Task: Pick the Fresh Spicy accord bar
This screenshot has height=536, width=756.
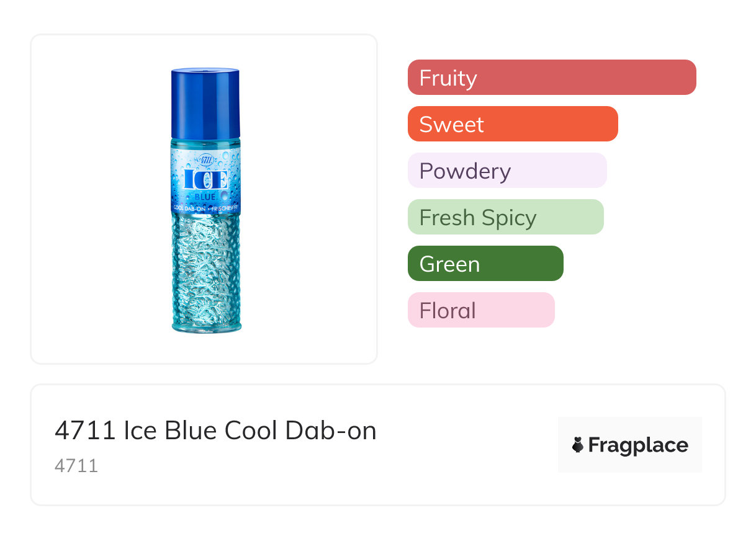Action: tap(505, 217)
